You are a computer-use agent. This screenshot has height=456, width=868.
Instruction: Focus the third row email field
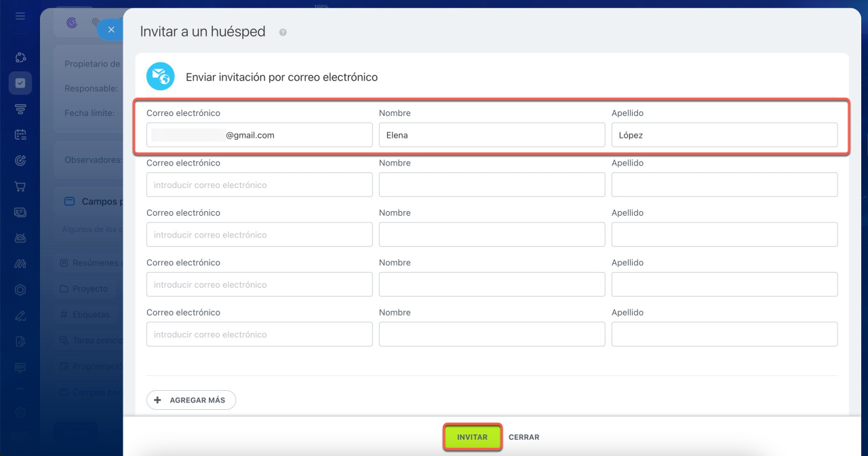[x=260, y=235]
